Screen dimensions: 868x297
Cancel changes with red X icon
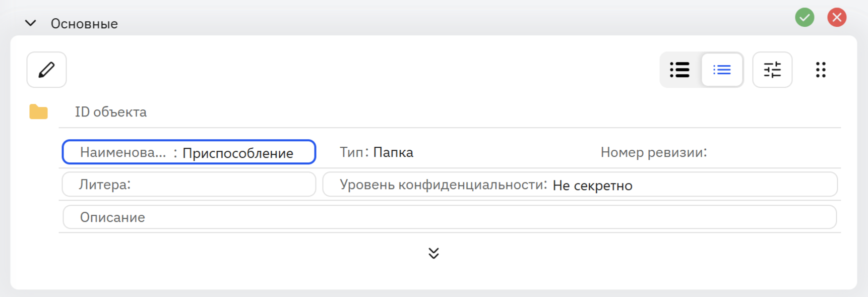[837, 18]
